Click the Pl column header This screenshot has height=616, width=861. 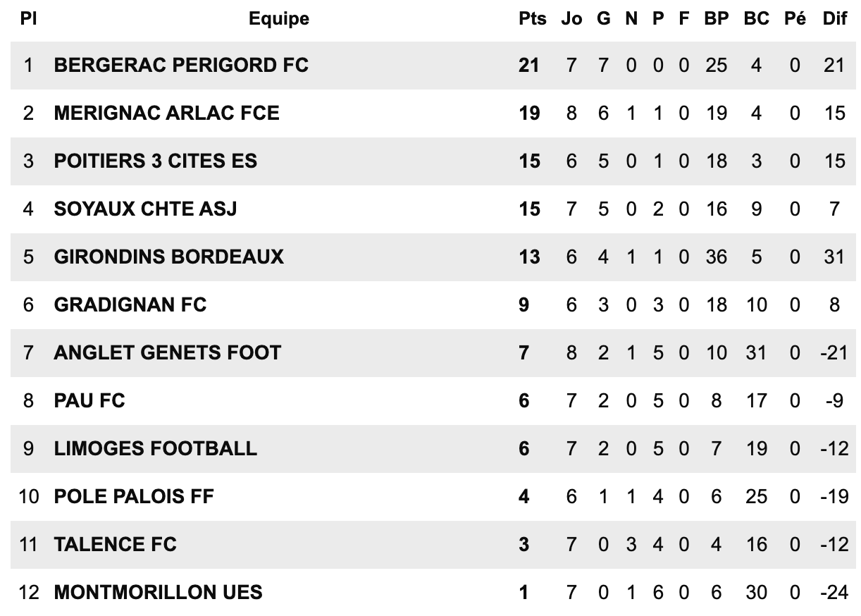(x=28, y=19)
